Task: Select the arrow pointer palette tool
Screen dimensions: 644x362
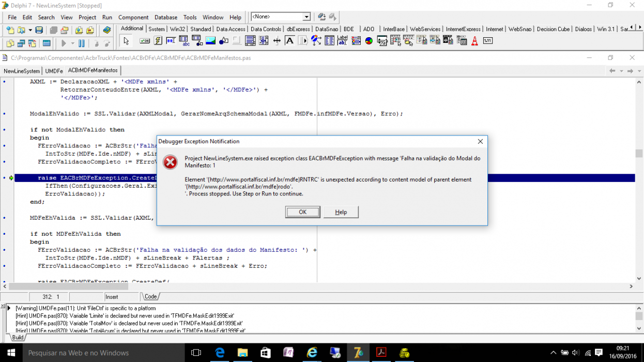Action: (126, 41)
